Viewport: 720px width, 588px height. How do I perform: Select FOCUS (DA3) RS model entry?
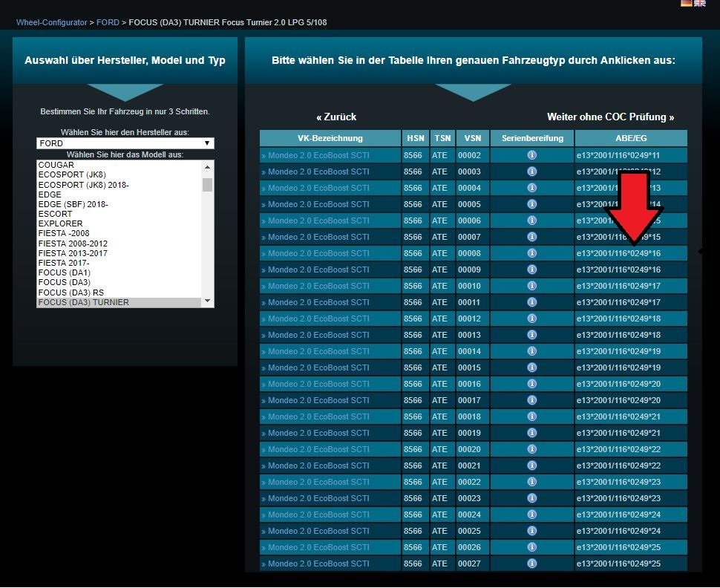[71, 293]
